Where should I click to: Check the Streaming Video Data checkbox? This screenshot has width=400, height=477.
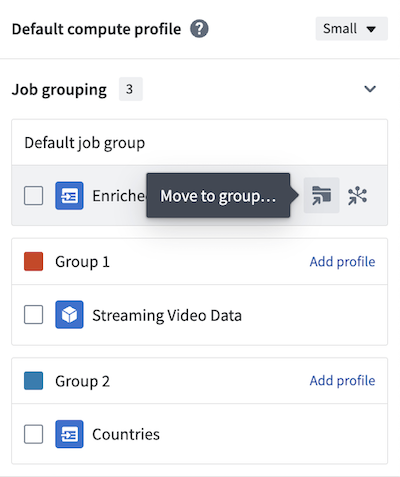33,315
